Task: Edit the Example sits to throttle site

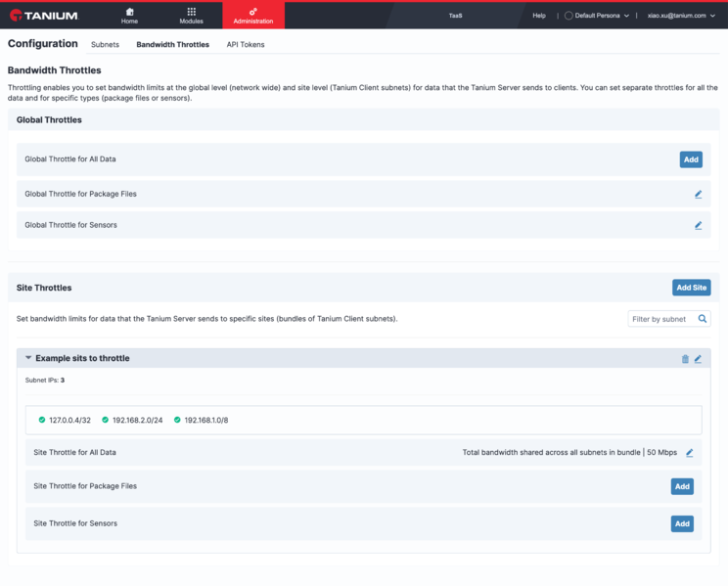Action: [698, 358]
